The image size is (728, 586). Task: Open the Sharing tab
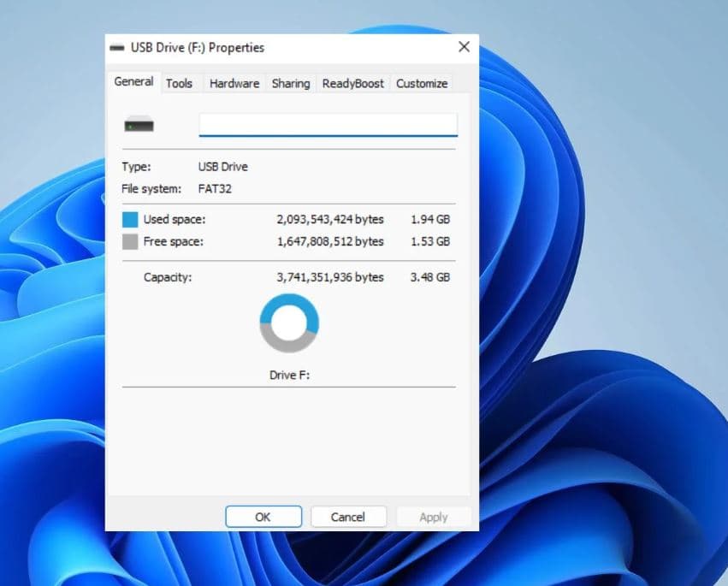[x=290, y=83]
